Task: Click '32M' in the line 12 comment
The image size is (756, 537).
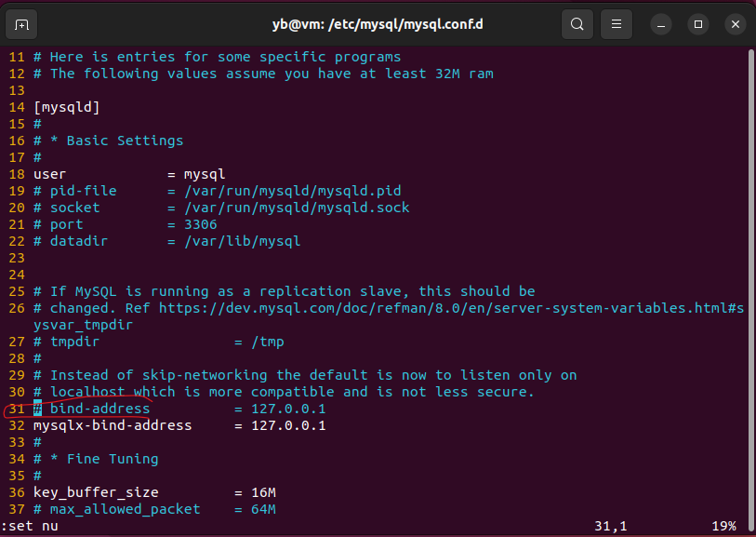Action: [x=447, y=74]
